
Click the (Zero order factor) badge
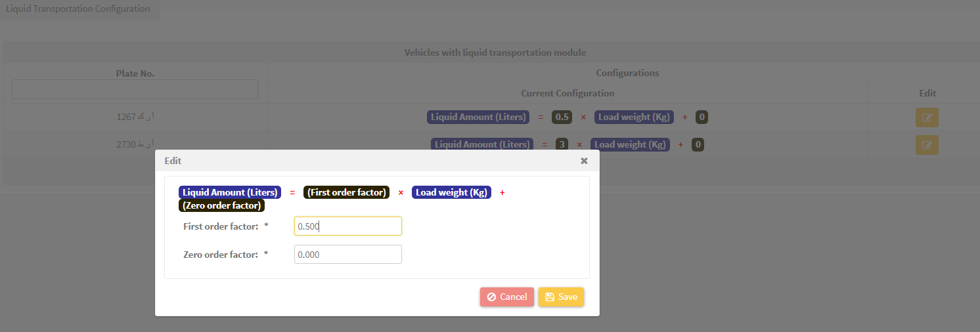point(221,205)
